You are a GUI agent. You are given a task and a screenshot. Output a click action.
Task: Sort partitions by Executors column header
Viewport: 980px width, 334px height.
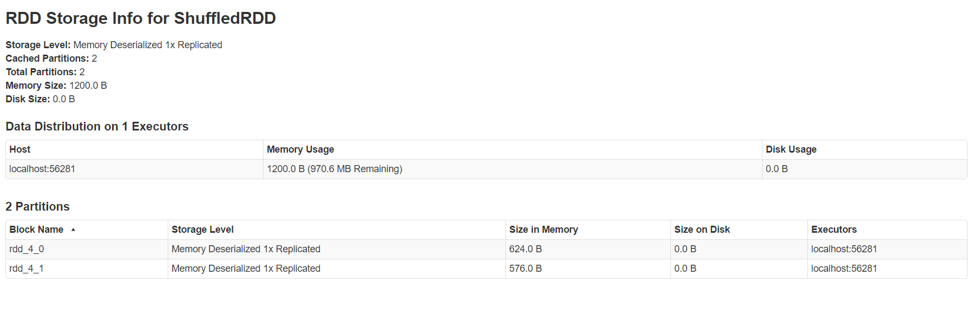833,230
